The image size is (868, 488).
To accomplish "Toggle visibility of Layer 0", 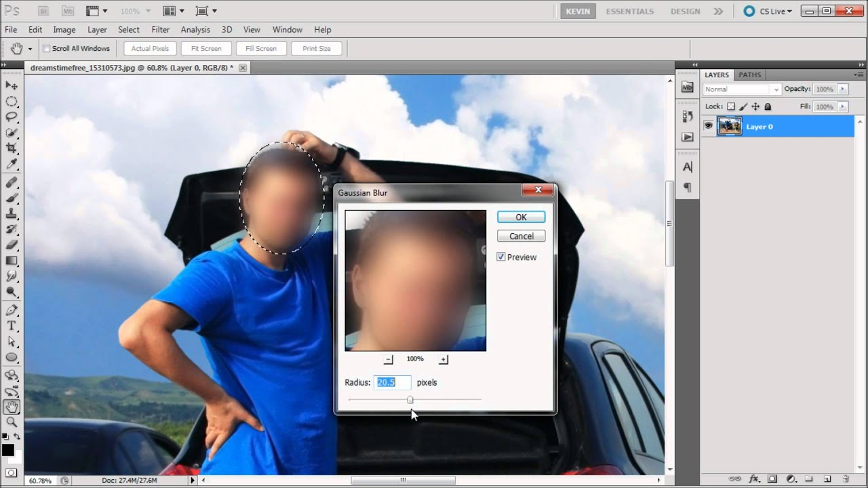I will coord(709,126).
